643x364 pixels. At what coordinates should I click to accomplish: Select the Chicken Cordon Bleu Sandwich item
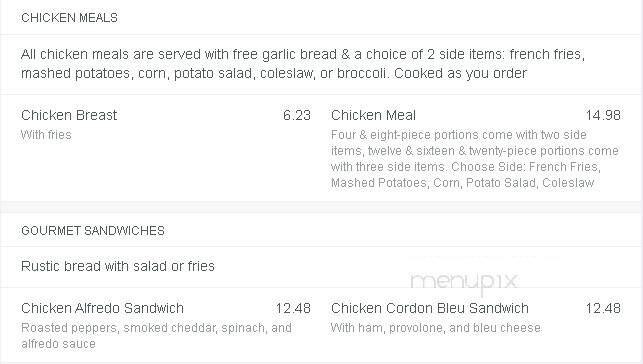tap(430, 308)
